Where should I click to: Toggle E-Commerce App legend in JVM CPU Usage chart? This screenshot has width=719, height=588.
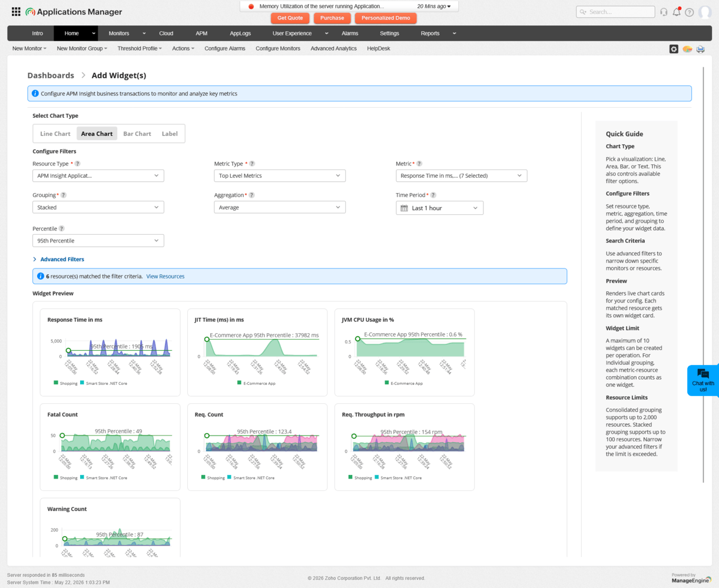[403, 383]
